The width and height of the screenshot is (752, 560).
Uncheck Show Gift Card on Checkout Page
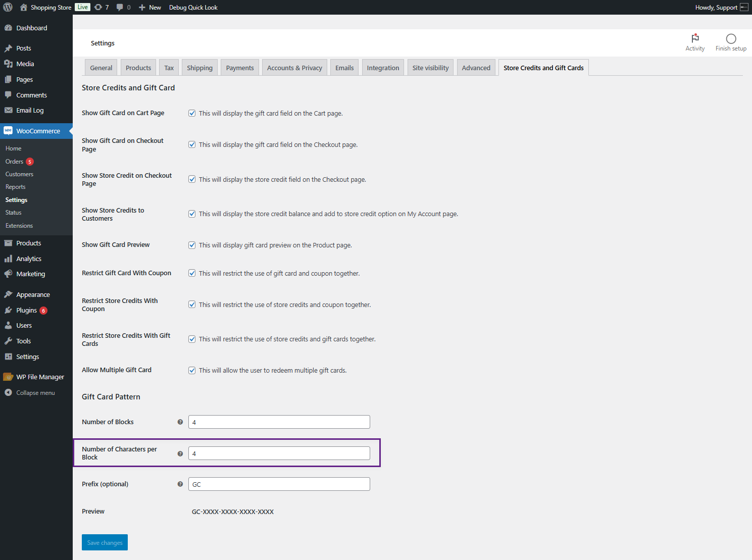(192, 144)
